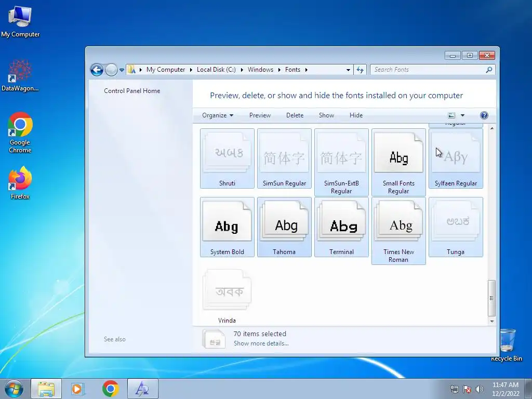The image size is (532, 399).
Task: Click the address bar refresh button
Action: [x=360, y=70]
